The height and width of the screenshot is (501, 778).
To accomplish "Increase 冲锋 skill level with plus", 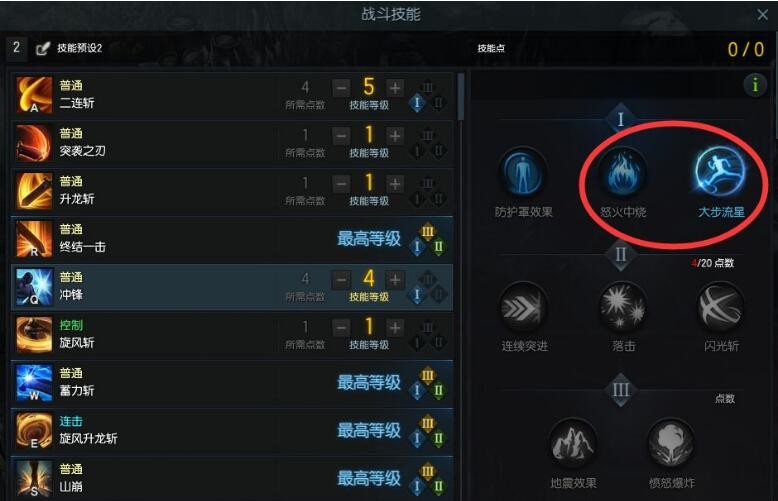I will (x=395, y=280).
